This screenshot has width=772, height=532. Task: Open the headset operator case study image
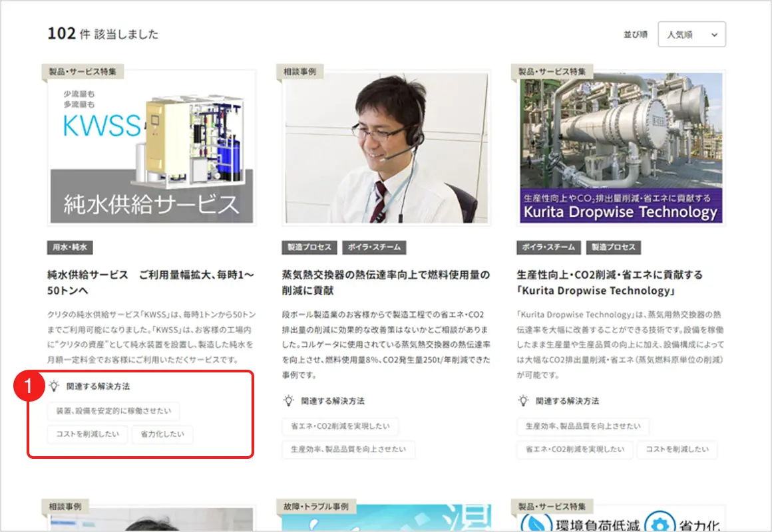pyautogui.click(x=386, y=148)
